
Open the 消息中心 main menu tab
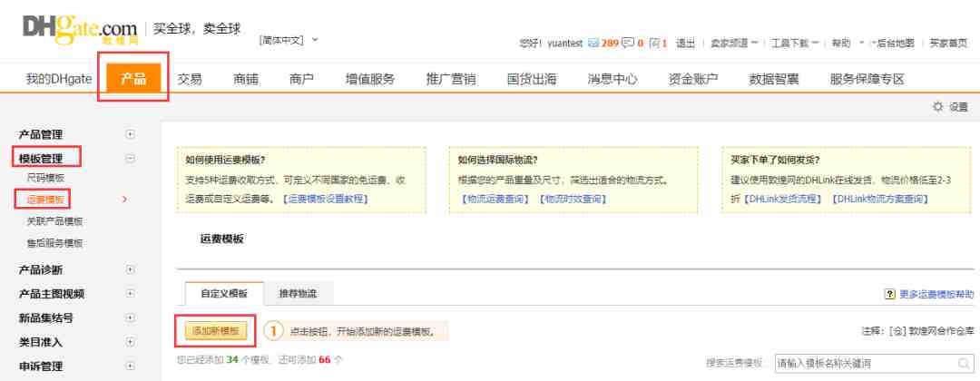[612, 79]
